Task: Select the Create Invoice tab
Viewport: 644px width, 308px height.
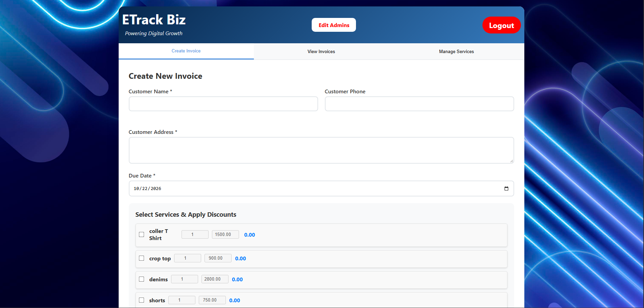Action: (186, 51)
